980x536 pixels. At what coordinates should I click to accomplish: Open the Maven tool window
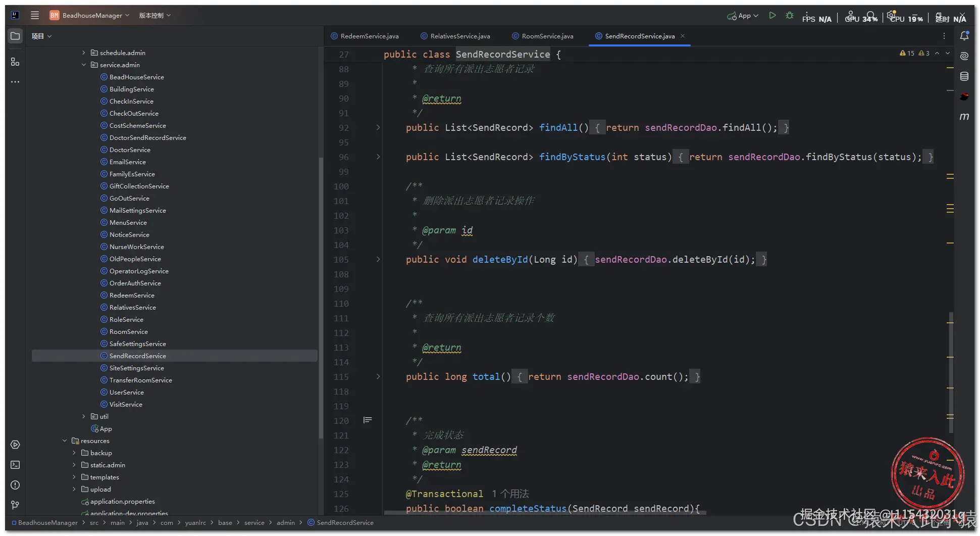point(964,117)
